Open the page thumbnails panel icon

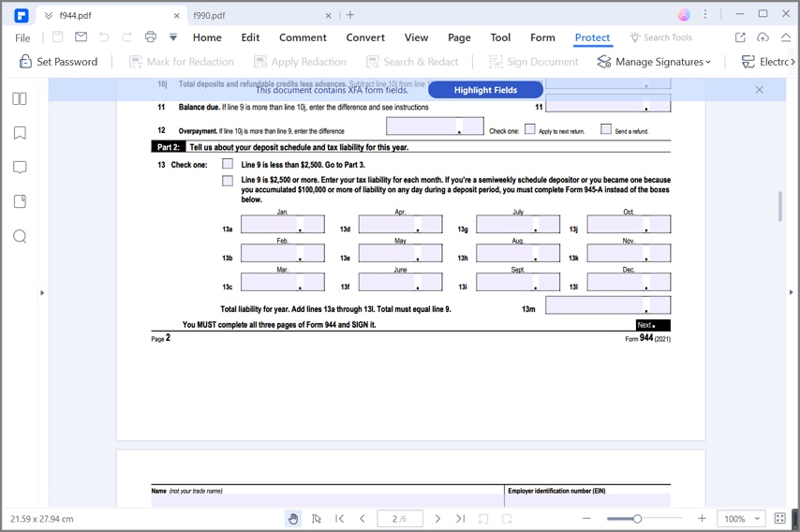[x=20, y=98]
